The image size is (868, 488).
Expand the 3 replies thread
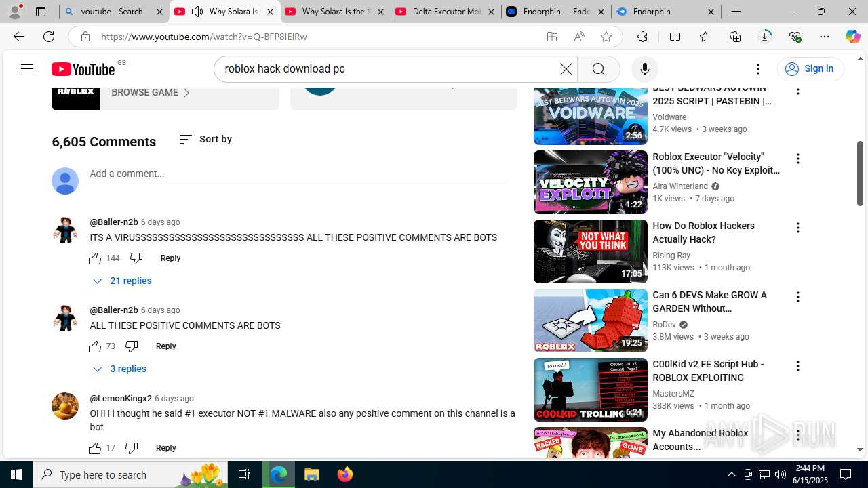coord(119,369)
